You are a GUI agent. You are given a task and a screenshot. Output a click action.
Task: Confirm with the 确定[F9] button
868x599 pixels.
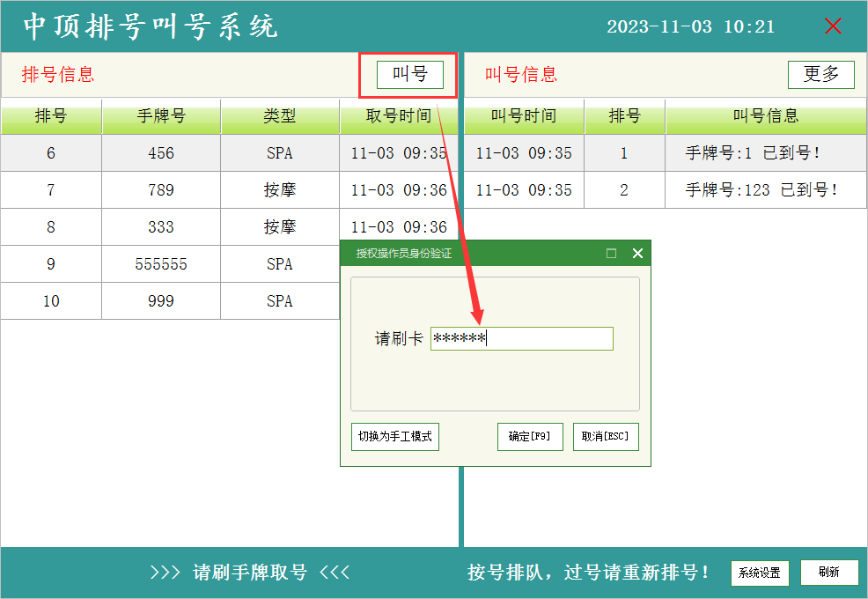click(x=529, y=437)
